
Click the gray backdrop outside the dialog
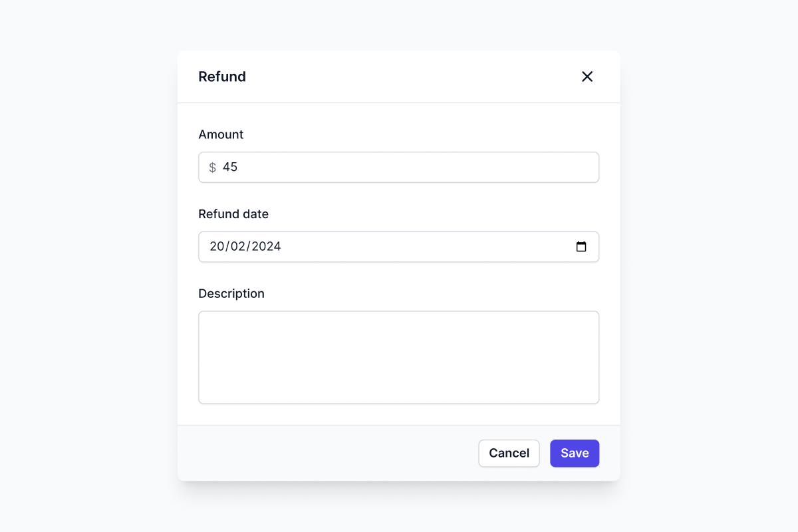click(x=80, y=266)
